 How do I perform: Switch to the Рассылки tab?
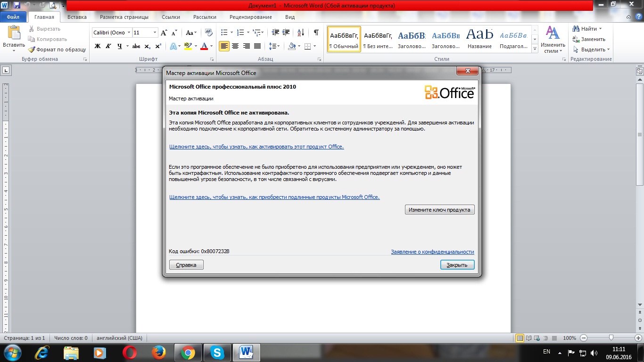(205, 17)
